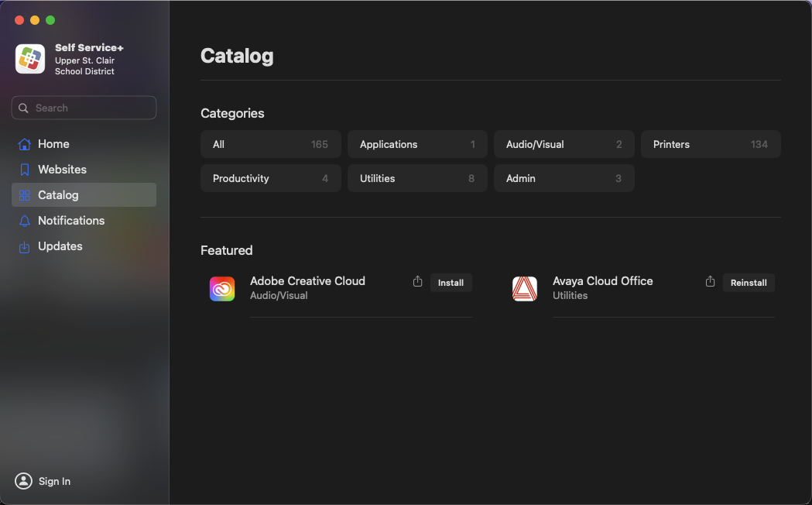Viewport: 812px width, 505px height.
Task: Click the Home house icon in sidebar
Action: coord(25,144)
